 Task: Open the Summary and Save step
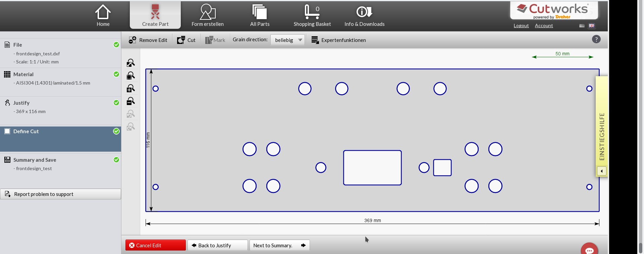pos(60,168)
